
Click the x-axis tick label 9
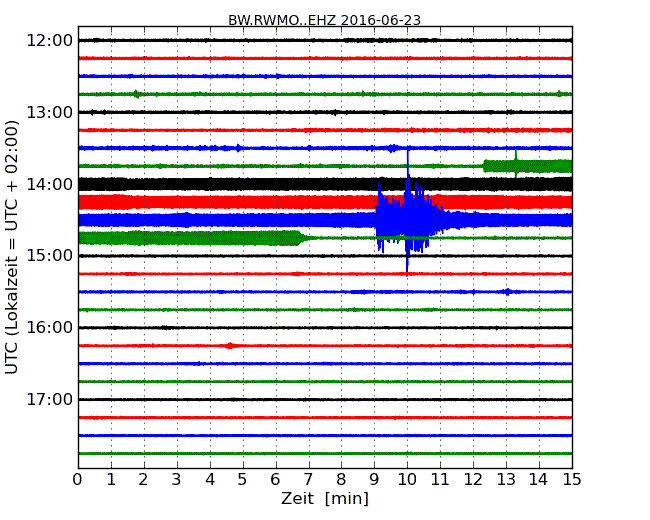tap(374, 480)
